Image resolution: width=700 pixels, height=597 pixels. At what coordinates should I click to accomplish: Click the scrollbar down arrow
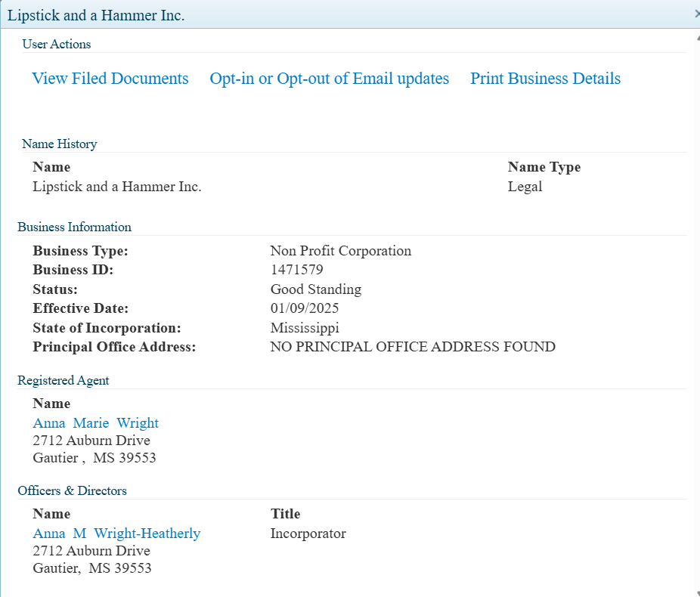pyautogui.click(x=696, y=592)
